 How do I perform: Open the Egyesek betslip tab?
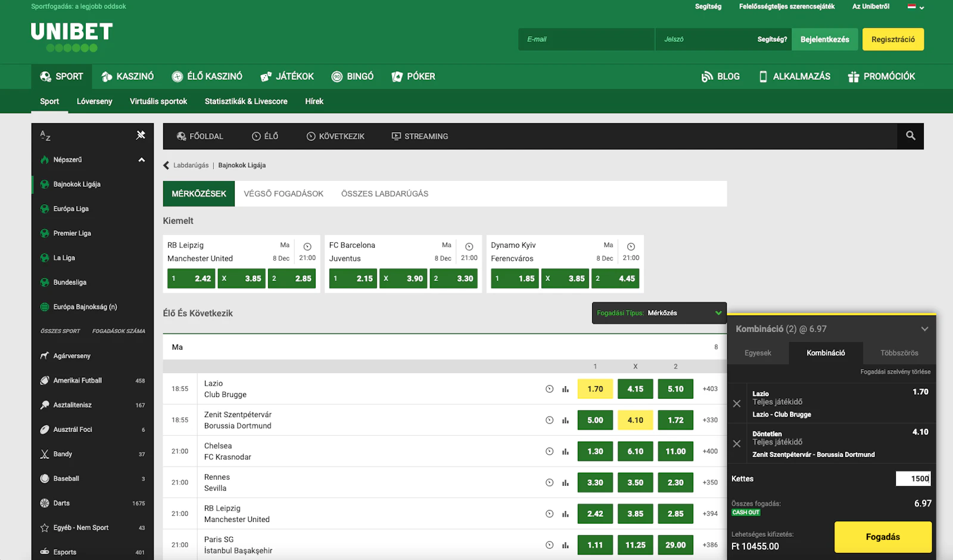click(x=758, y=353)
